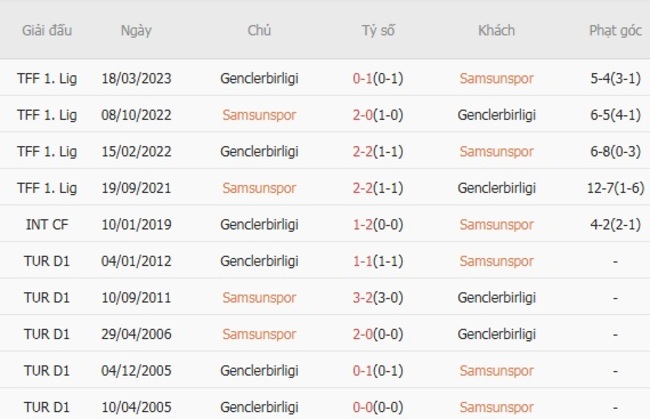This screenshot has width=650, height=419.
Task: Click Samsunspor home team on 08/10/2022
Action: (x=259, y=114)
